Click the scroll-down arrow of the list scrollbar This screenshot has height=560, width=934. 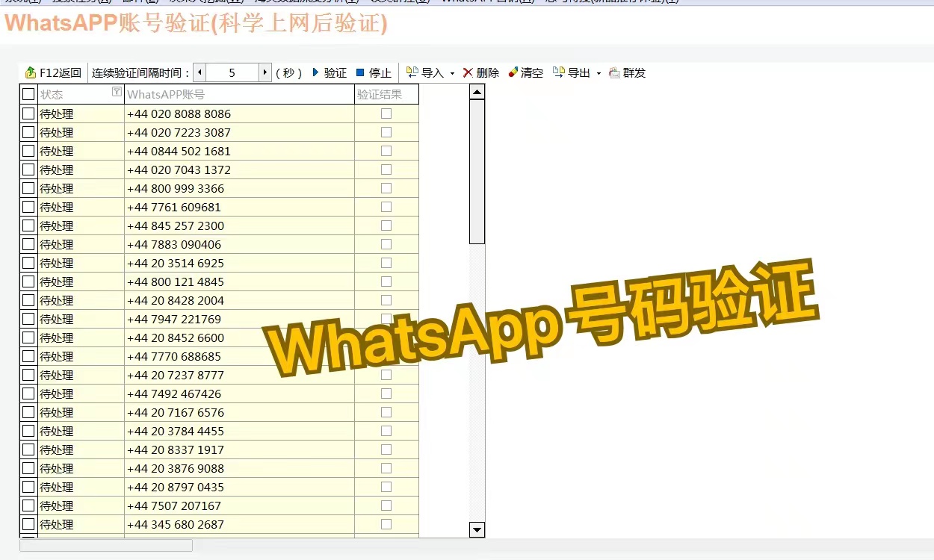(x=477, y=529)
